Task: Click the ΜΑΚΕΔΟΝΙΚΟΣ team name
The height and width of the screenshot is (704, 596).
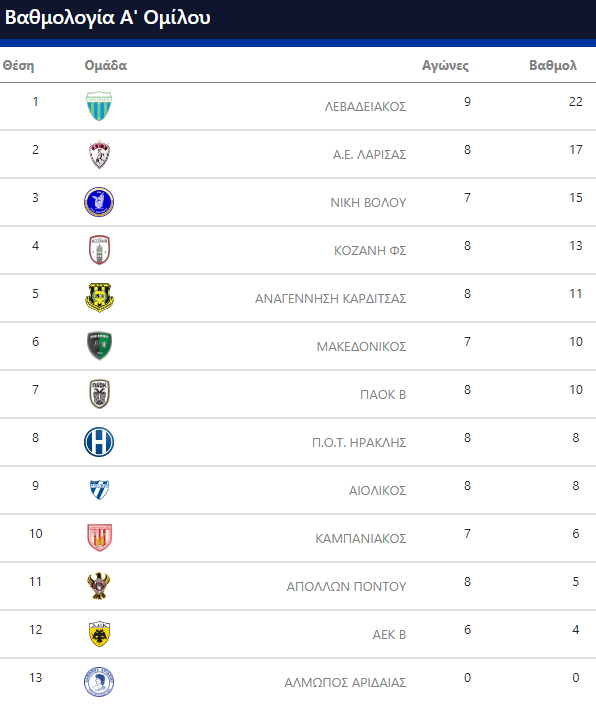Action: [361, 346]
